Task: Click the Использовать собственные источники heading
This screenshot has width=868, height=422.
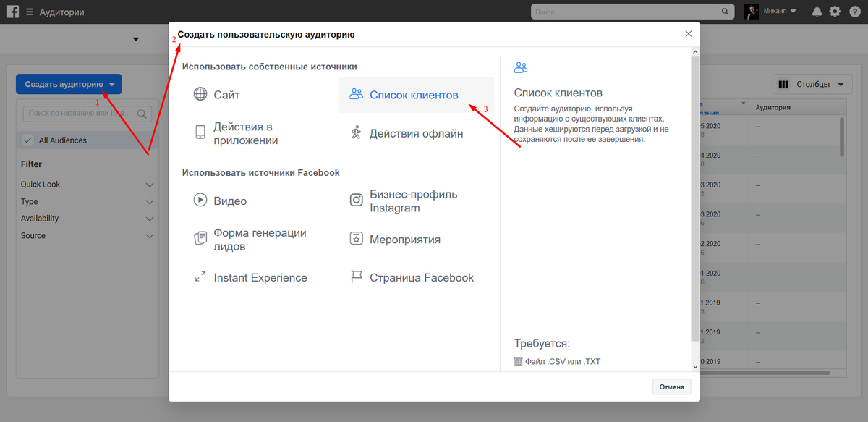Action: 270,67
